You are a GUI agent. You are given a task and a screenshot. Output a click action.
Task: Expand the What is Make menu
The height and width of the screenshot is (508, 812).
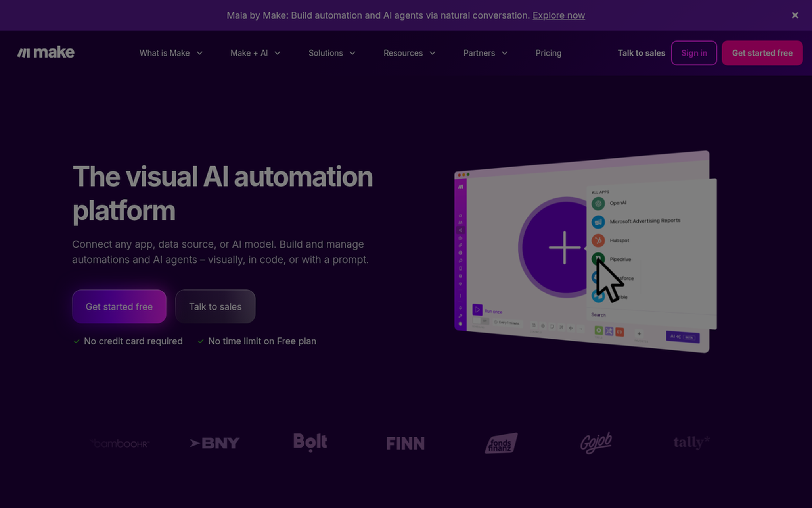point(171,53)
